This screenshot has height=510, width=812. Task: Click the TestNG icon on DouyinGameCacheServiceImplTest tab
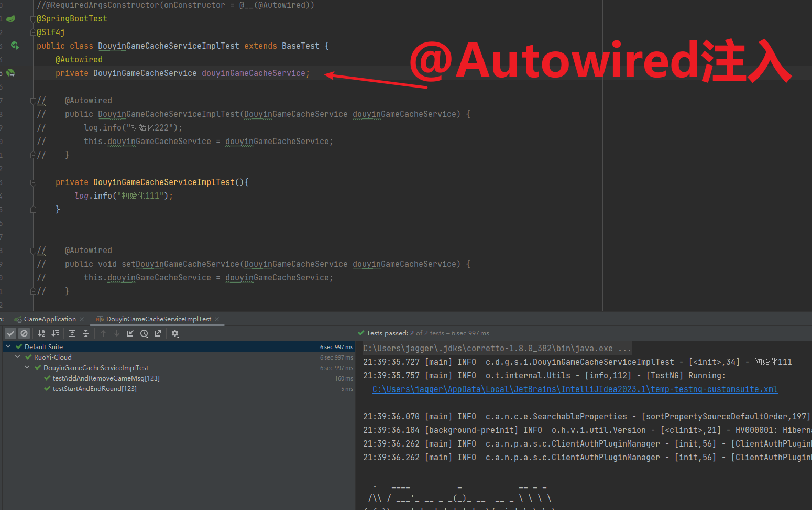(x=100, y=319)
